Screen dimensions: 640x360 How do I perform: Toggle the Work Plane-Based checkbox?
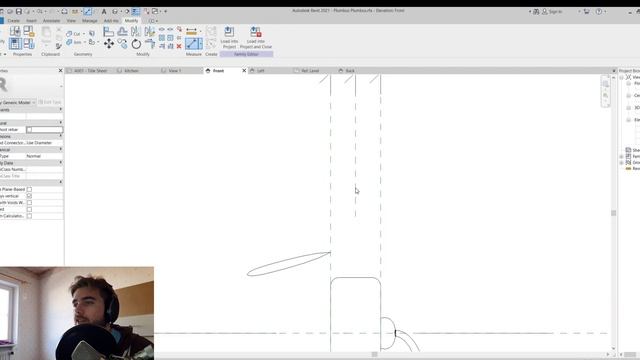click(29, 189)
